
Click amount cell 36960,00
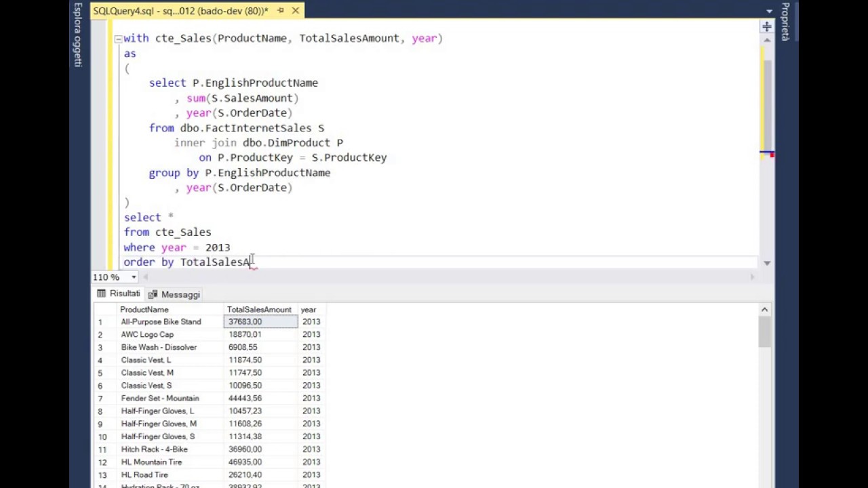[x=261, y=449]
